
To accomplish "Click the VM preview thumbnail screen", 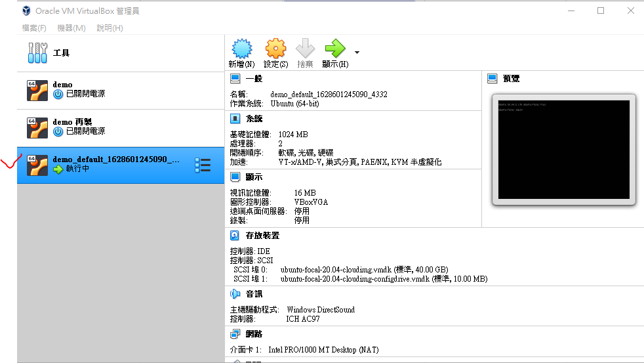I will (563, 150).
